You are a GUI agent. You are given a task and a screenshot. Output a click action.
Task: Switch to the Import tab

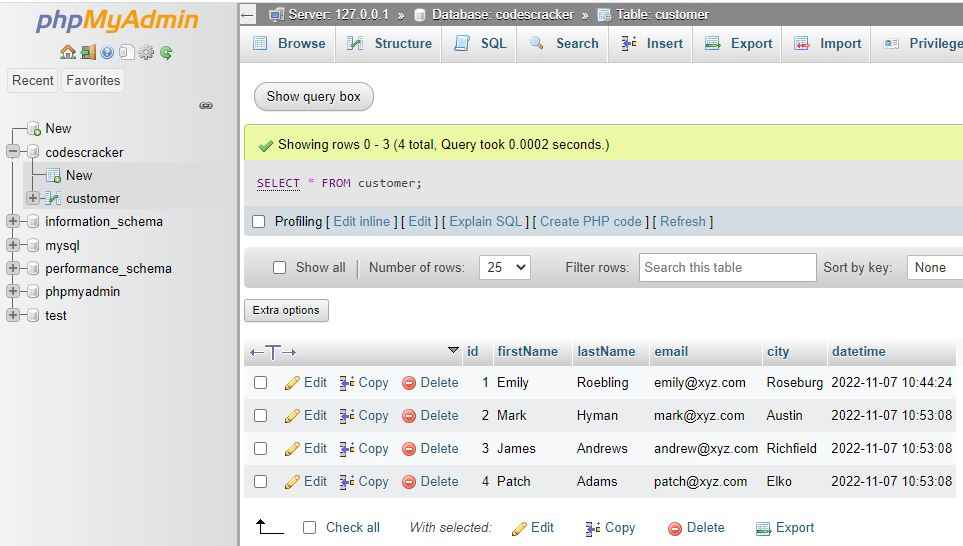pos(827,44)
